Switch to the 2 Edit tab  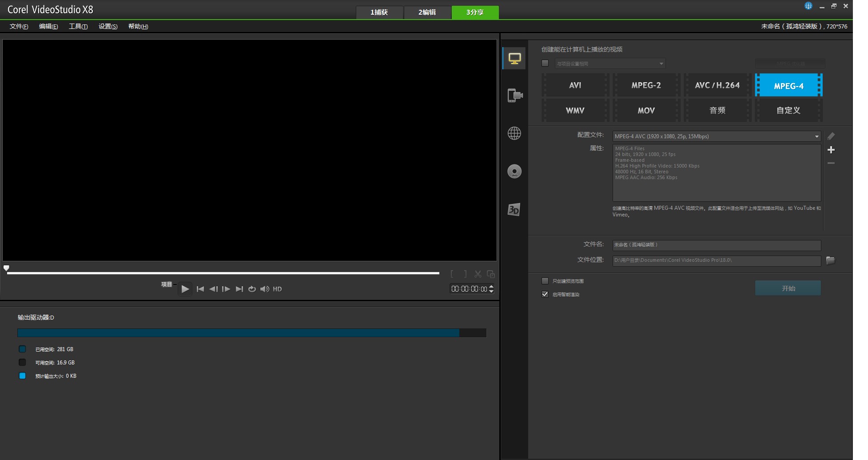coord(427,12)
